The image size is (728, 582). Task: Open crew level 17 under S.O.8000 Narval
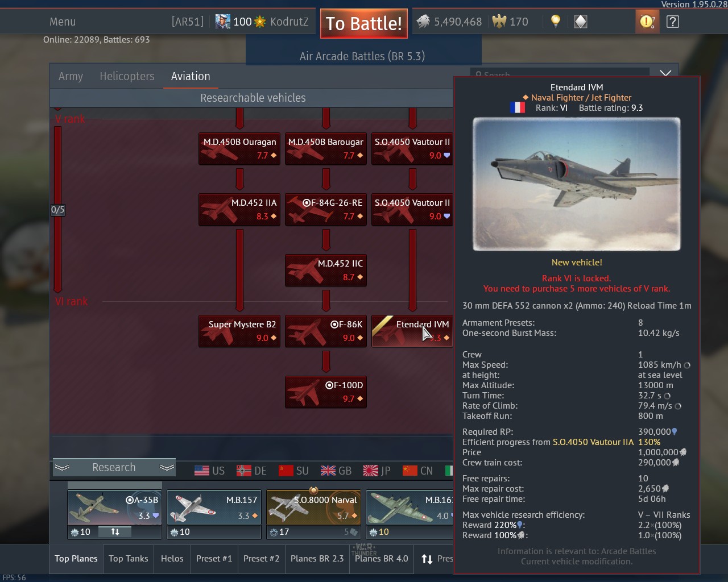pyautogui.click(x=279, y=532)
